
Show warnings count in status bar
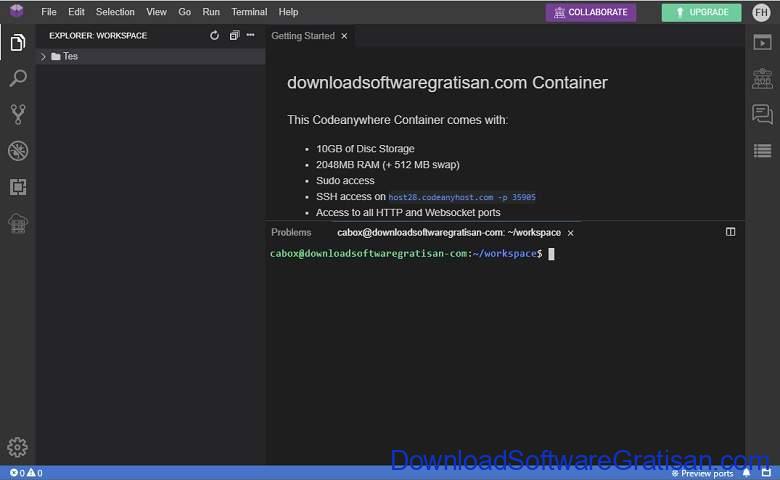click(x=35, y=473)
